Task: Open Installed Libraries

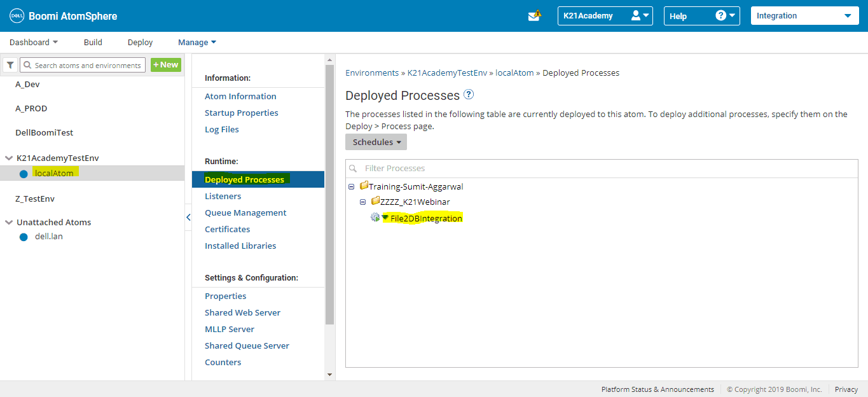Action: pos(240,246)
